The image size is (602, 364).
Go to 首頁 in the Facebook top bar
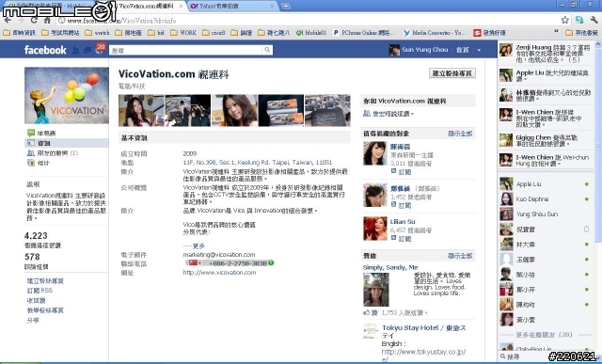(462, 50)
